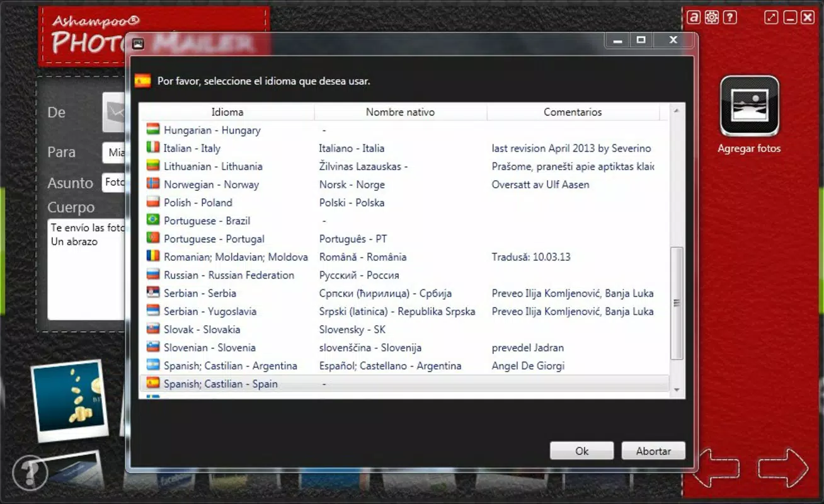The height and width of the screenshot is (504, 824).
Task: Click language list scroll up arrow
Action: coord(677,111)
